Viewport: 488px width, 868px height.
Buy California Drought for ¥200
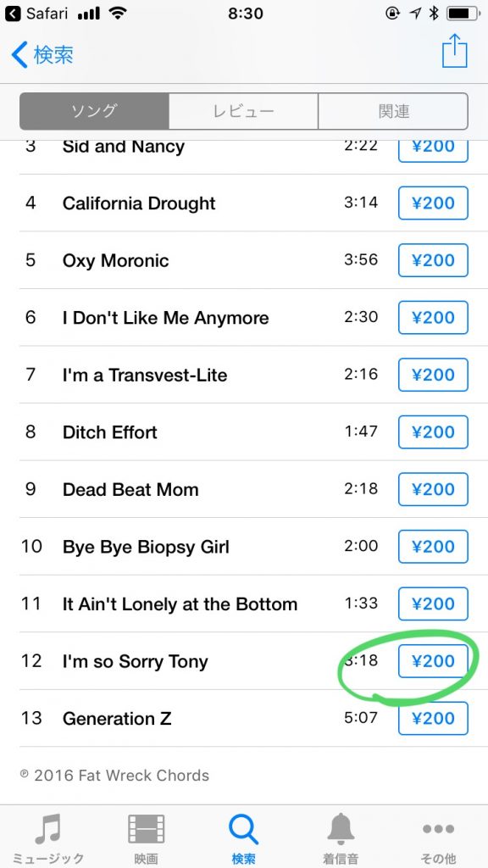coord(433,203)
